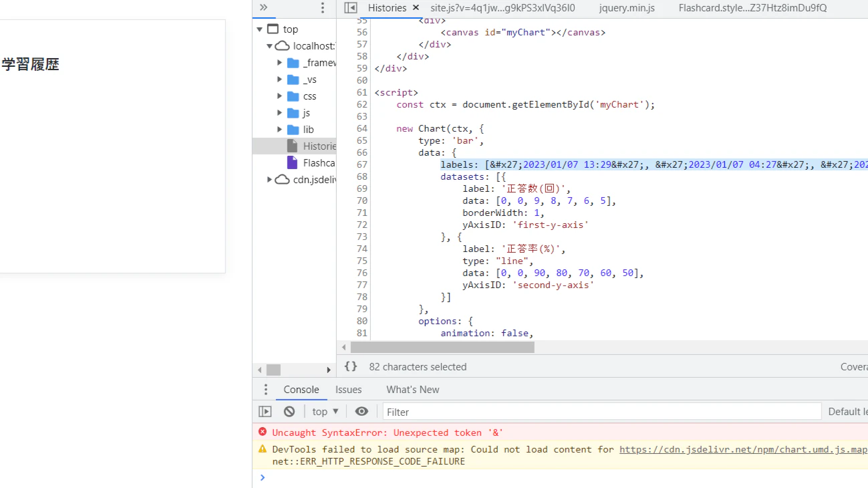Click line number 67 in gutter
The image size is (868, 488).
pos(361,164)
